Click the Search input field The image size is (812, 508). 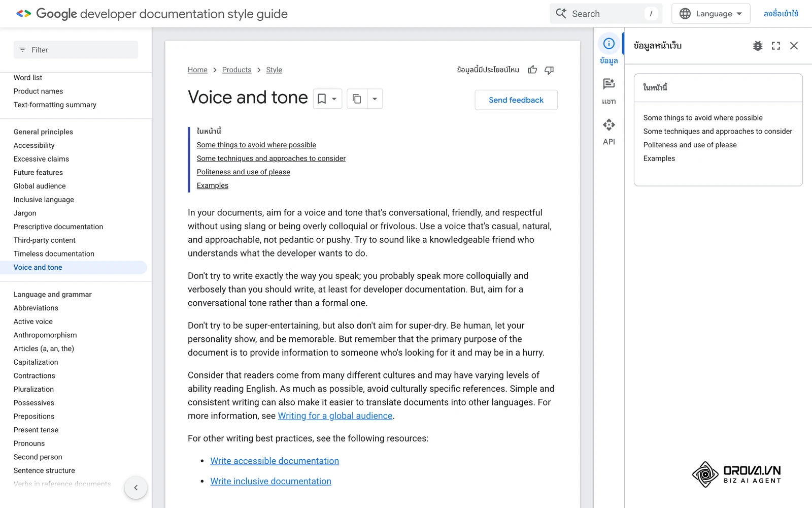pyautogui.click(x=606, y=14)
